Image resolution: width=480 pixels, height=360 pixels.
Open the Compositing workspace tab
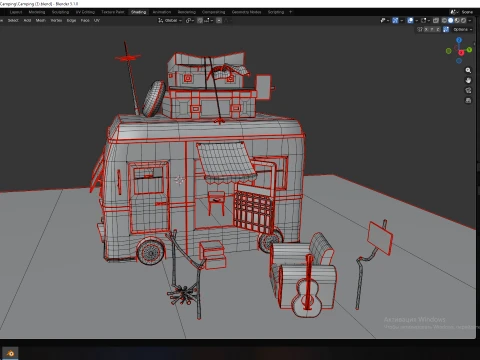[x=213, y=12]
